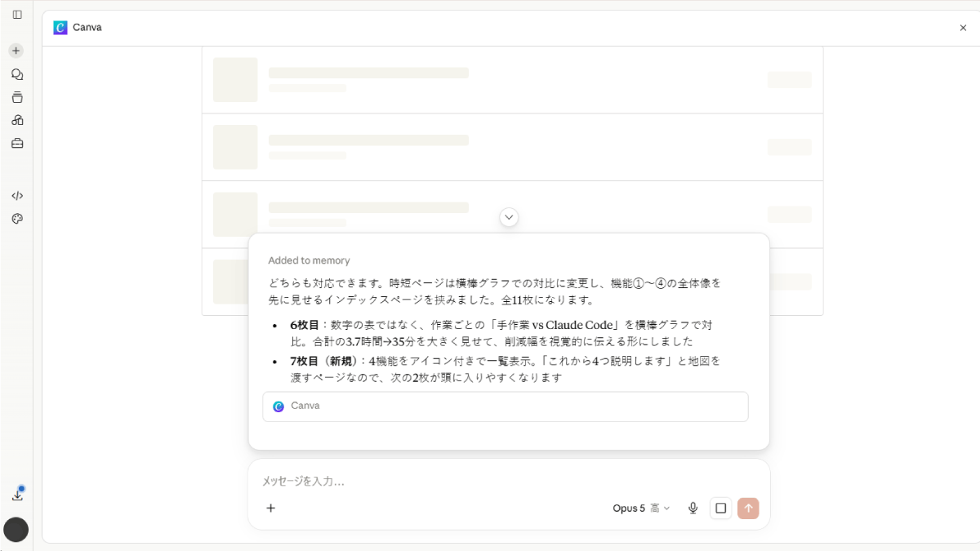Open the attachment plus menu in composer
The height and width of the screenshot is (551, 980).
[271, 508]
